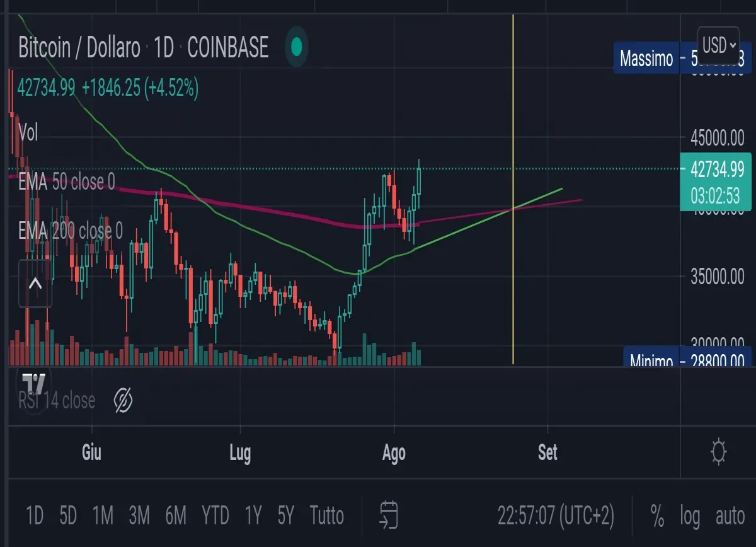Image resolution: width=756 pixels, height=547 pixels.
Task: Click the green market status dot
Action: pyautogui.click(x=297, y=47)
